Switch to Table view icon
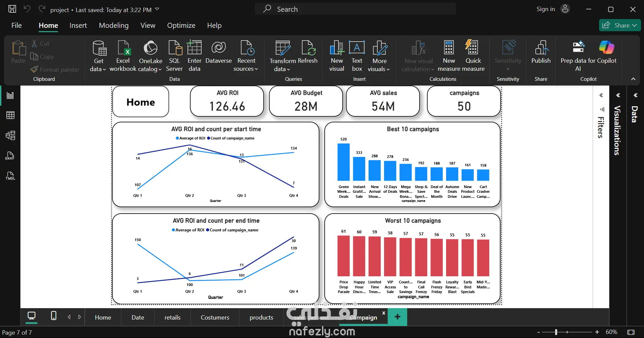644x338 pixels. pyautogui.click(x=10, y=115)
